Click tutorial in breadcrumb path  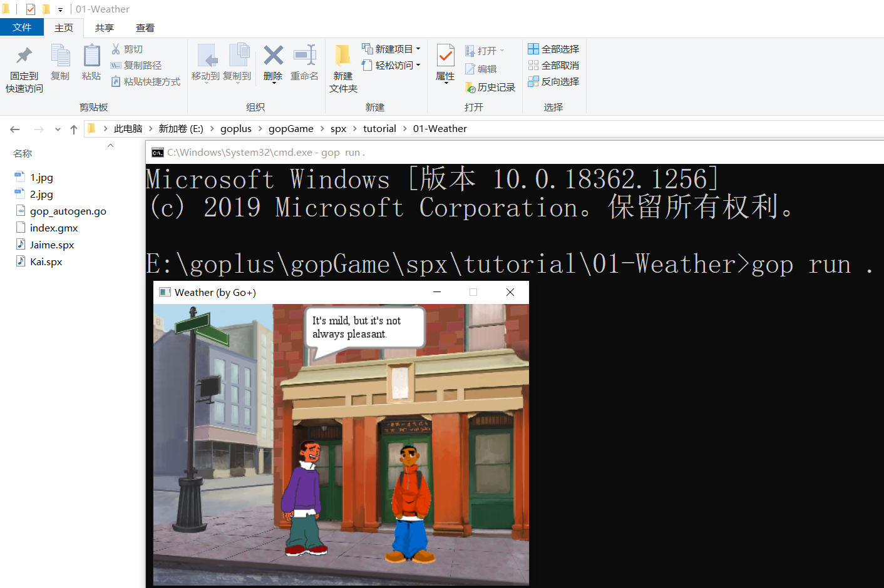[x=379, y=128]
